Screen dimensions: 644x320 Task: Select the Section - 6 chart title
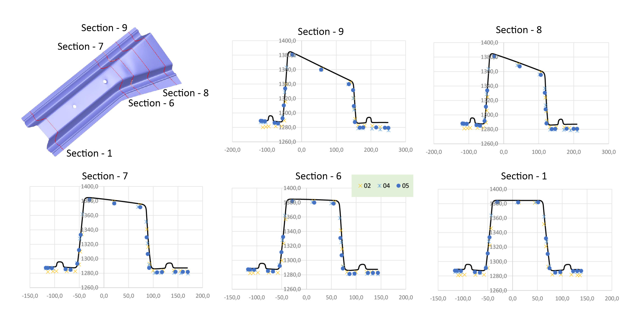[318, 176]
